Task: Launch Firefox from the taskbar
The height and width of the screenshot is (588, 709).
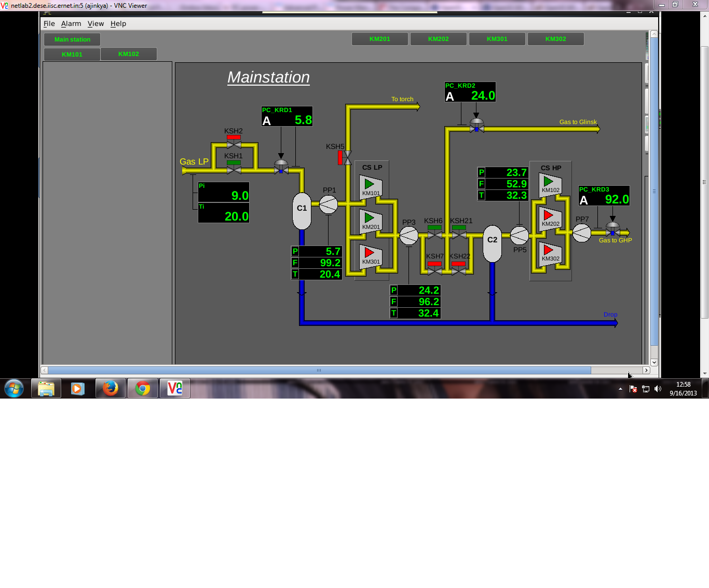Action: click(x=111, y=388)
